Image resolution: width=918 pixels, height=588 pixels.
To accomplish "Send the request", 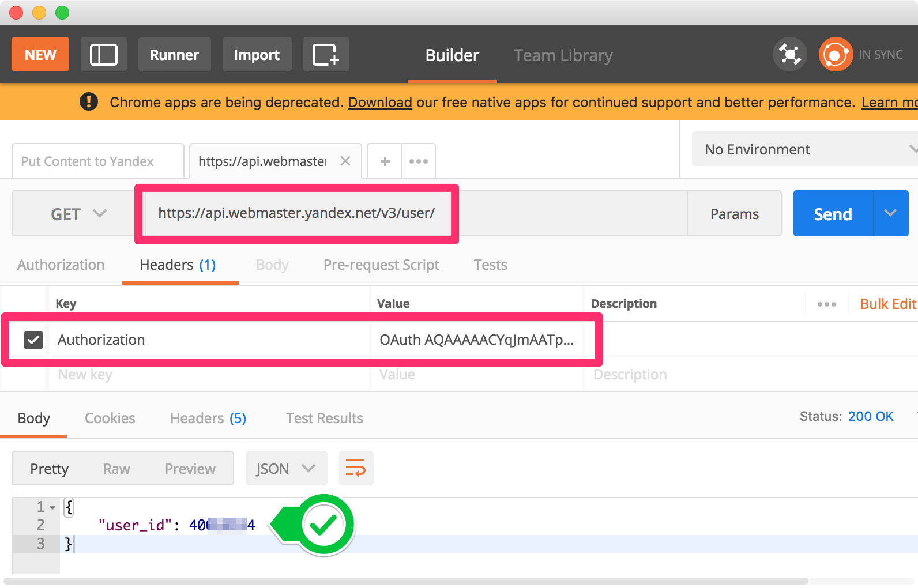I will tap(833, 213).
